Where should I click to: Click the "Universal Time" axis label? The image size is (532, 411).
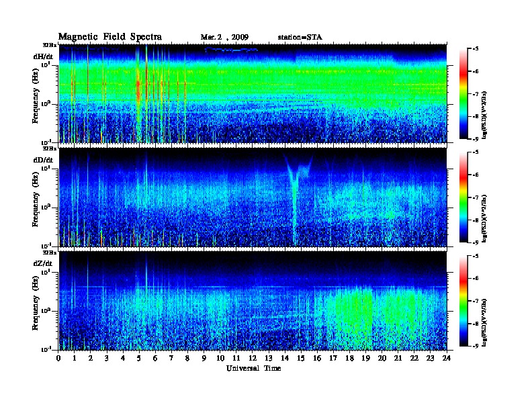coord(253,368)
